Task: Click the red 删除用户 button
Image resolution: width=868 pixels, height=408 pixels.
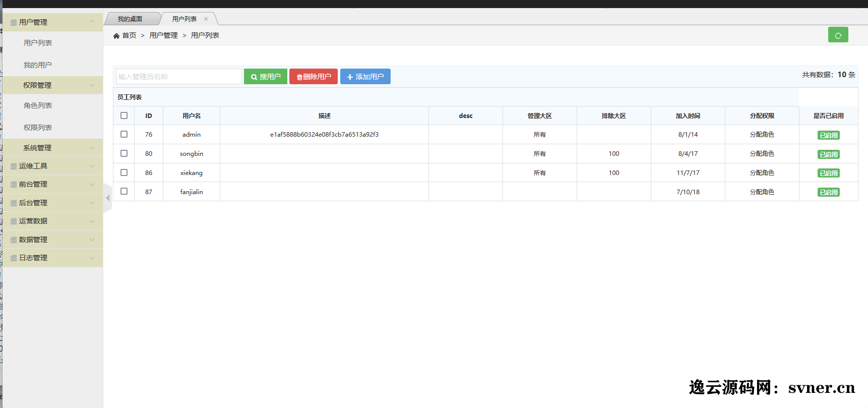Action: pyautogui.click(x=314, y=77)
